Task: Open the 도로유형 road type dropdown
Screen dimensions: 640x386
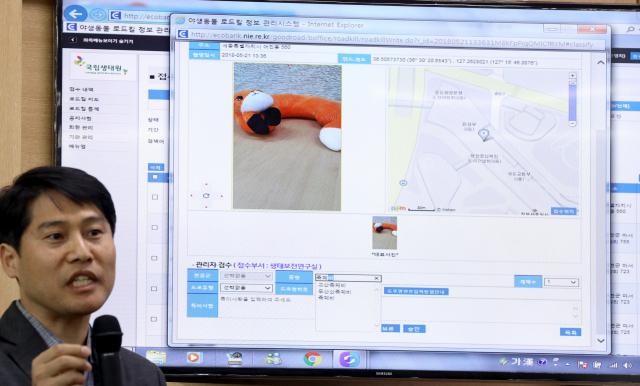Action: [x=246, y=288]
